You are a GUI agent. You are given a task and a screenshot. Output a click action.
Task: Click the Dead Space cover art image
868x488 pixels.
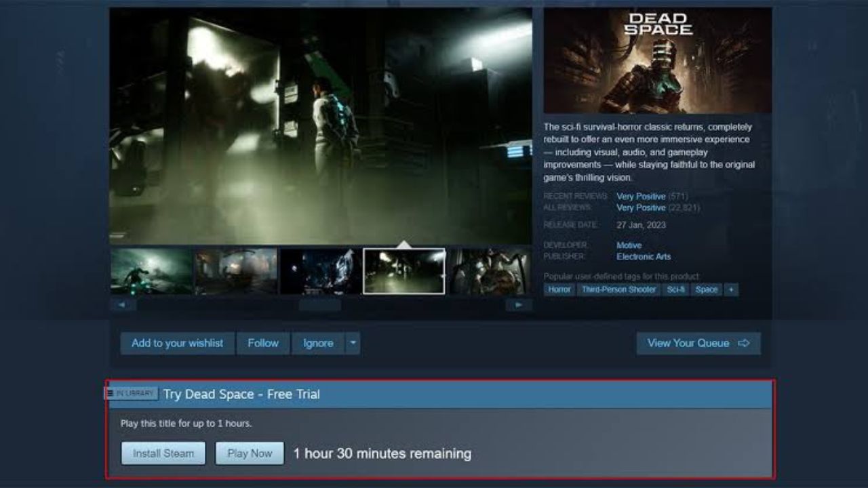657,61
